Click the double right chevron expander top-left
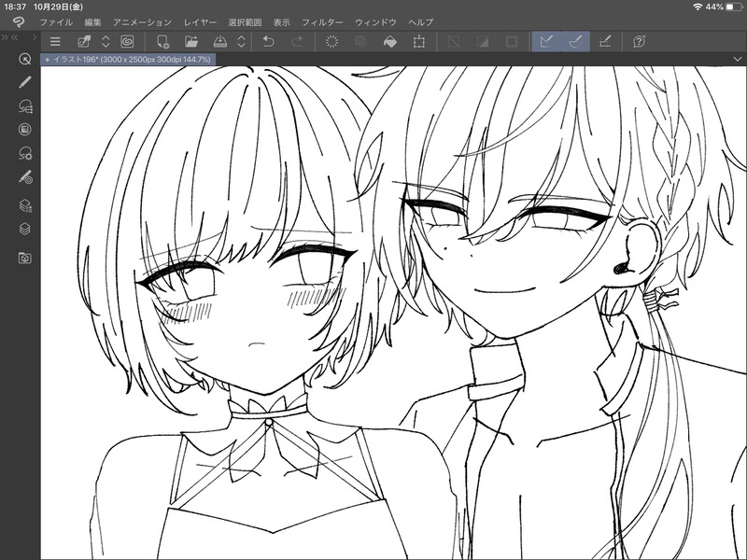 pos(5,37)
